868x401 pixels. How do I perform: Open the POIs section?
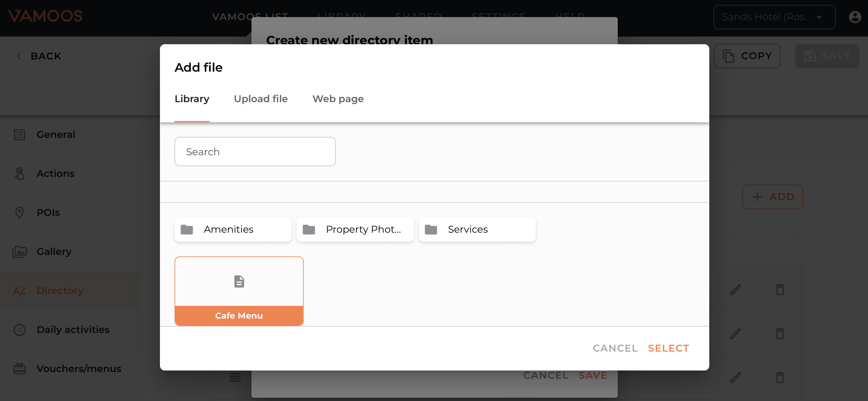[48, 213]
